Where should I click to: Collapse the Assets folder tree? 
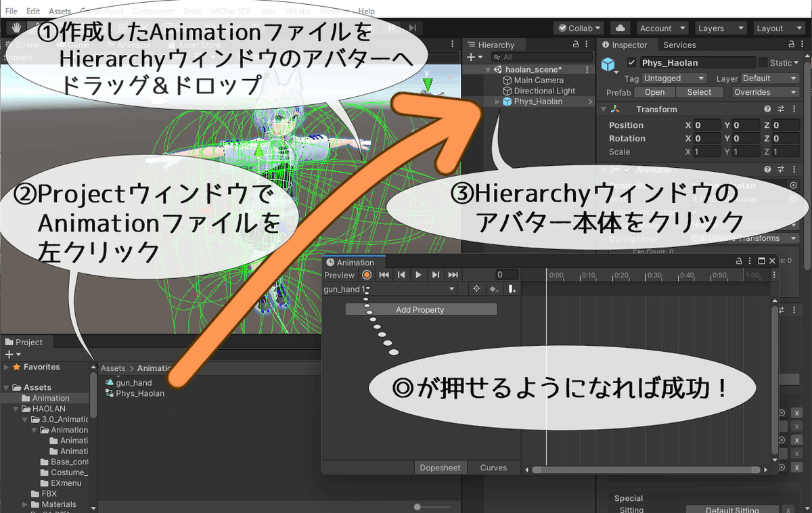click(x=7, y=388)
